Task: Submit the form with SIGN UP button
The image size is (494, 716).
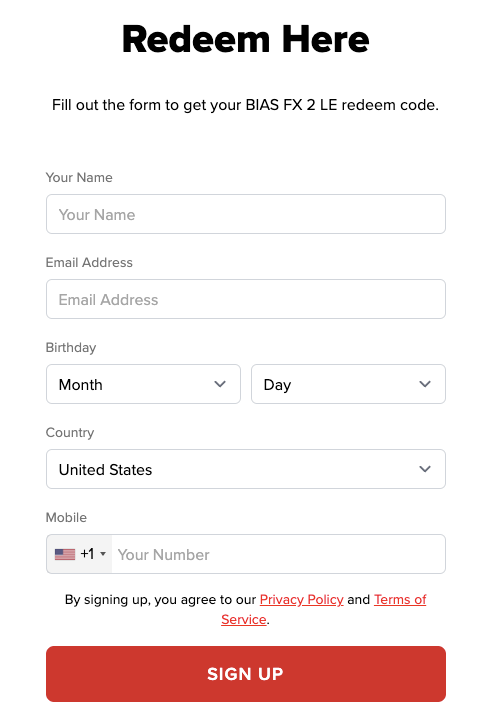Action: pos(246,674)
